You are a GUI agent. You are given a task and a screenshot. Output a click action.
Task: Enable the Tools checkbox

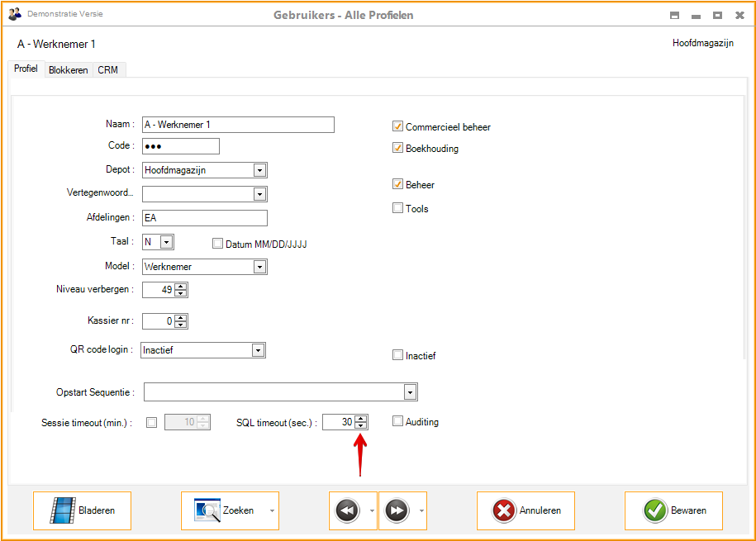click(x=397, y=208)
